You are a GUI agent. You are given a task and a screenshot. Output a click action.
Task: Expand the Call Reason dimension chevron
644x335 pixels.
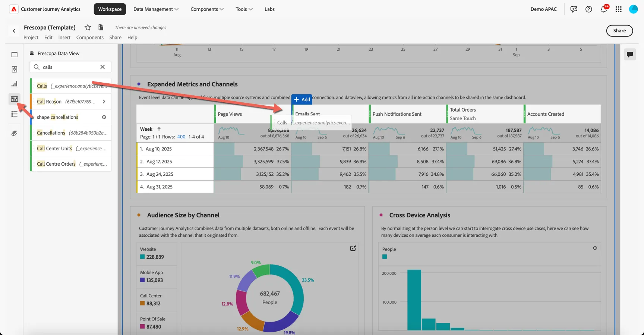(104, 102)
